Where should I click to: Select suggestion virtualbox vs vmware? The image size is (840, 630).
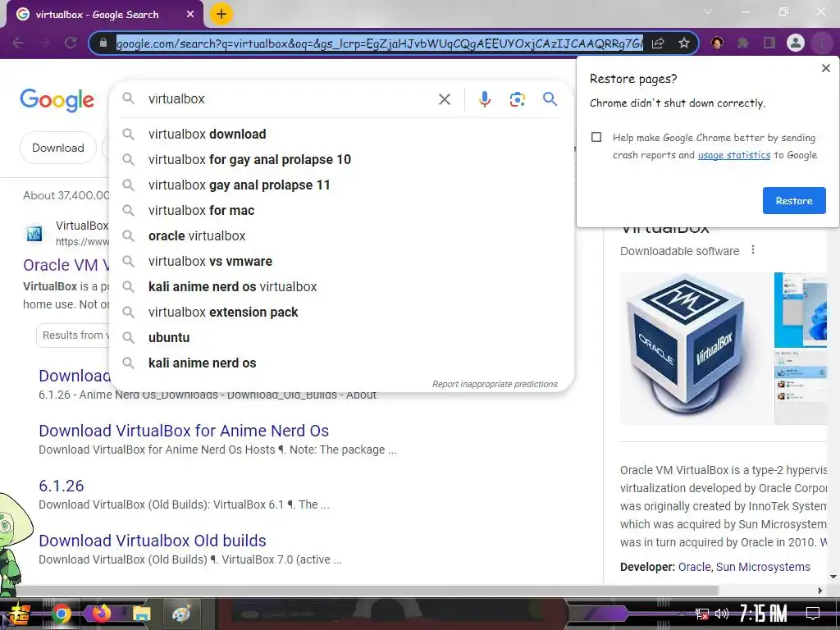[341, 262]
